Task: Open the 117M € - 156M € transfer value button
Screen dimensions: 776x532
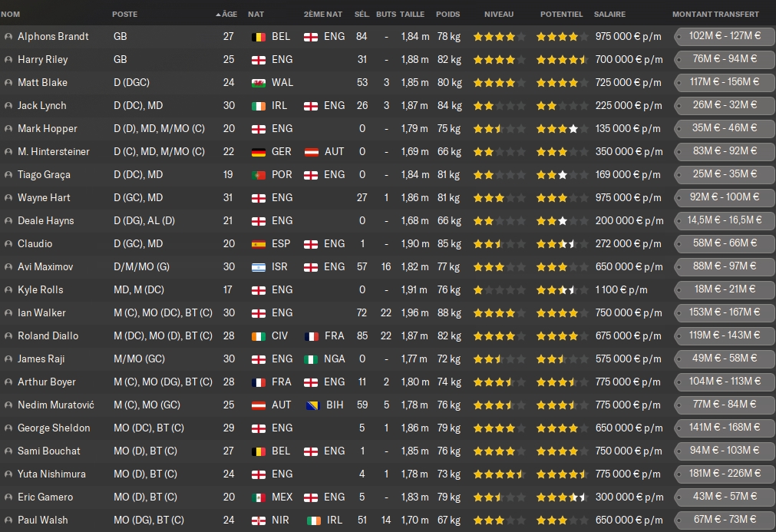Action: click(725, 82)
